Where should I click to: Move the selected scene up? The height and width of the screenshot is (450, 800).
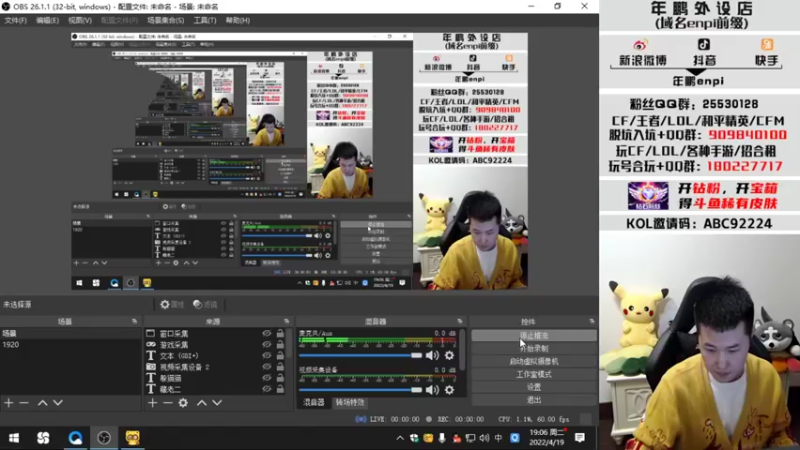pos(42,403)
